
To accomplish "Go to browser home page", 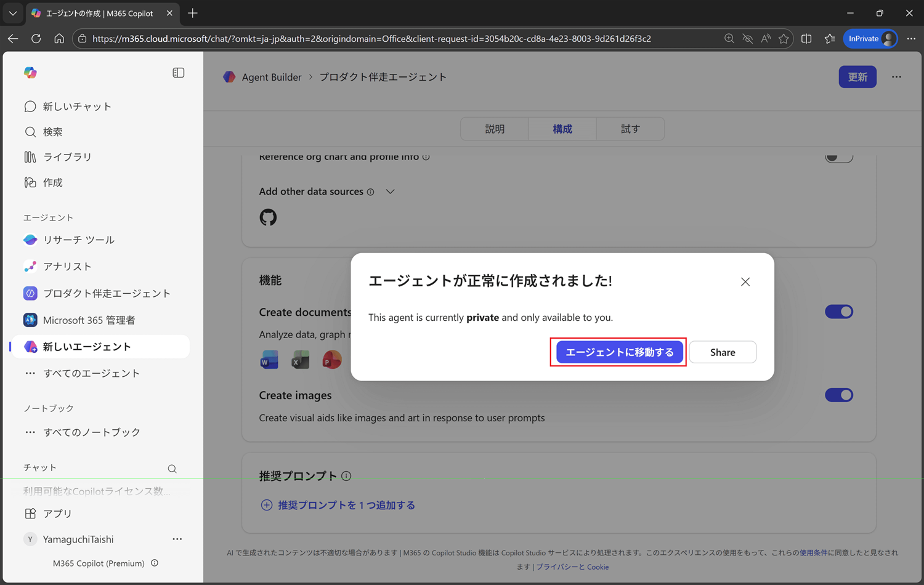I will 59,39.
